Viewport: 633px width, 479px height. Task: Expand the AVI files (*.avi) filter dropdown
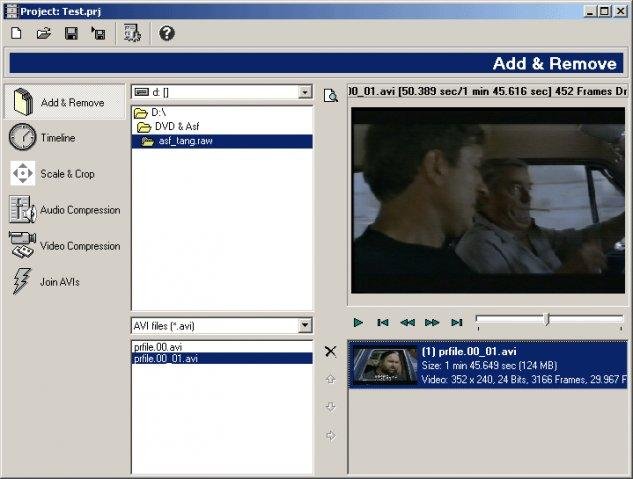click(305, 325)
